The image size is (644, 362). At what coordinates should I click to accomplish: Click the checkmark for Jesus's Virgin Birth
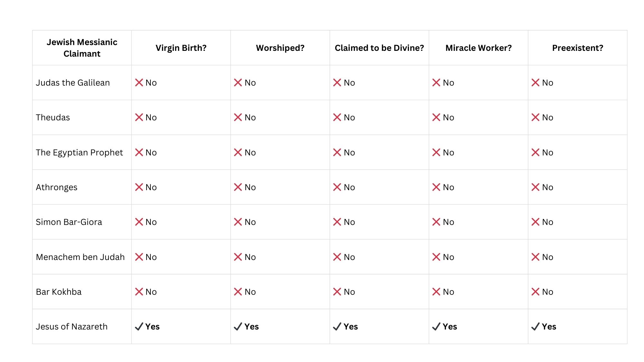[139, 327]
